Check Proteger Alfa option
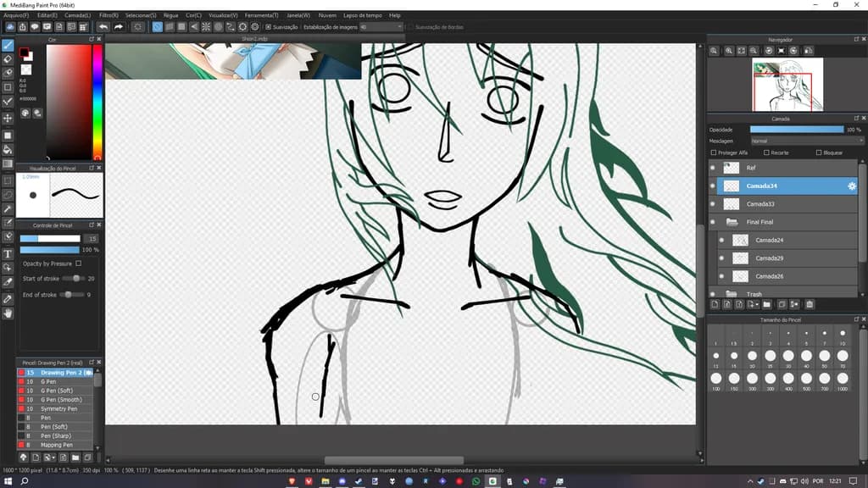This screenshot has width=868, height=488. coord(714,152)
